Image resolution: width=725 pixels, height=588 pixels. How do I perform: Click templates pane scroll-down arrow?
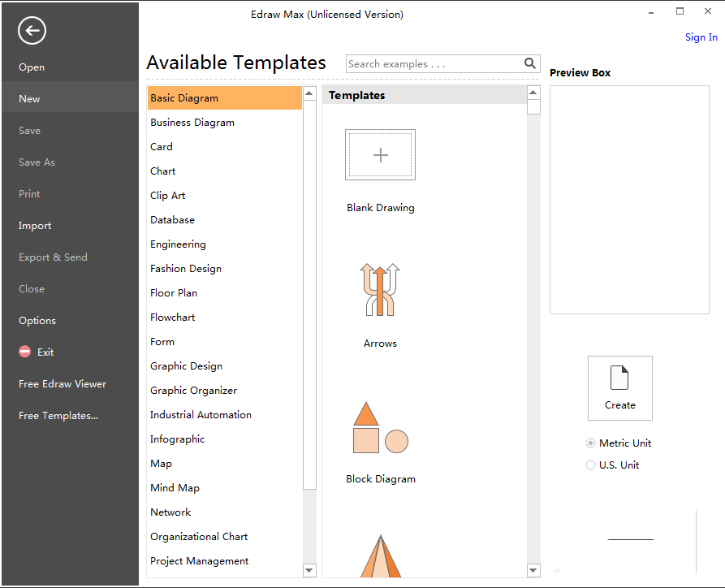(533, 570)
